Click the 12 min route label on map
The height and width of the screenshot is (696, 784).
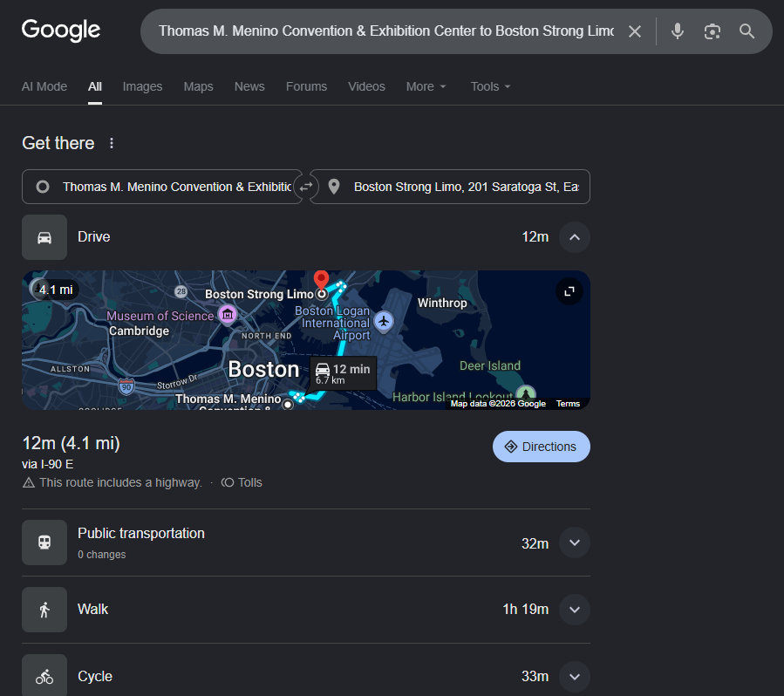pos(343,373)
